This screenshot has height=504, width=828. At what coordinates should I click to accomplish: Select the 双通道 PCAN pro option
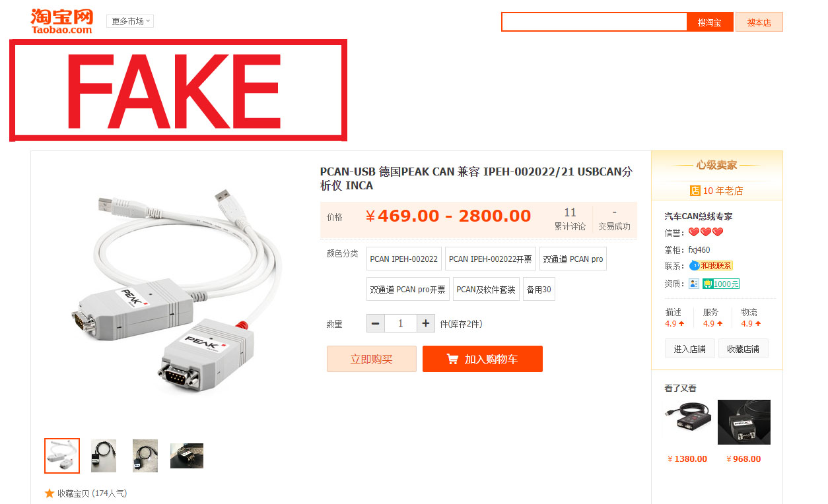coord(572,259)
